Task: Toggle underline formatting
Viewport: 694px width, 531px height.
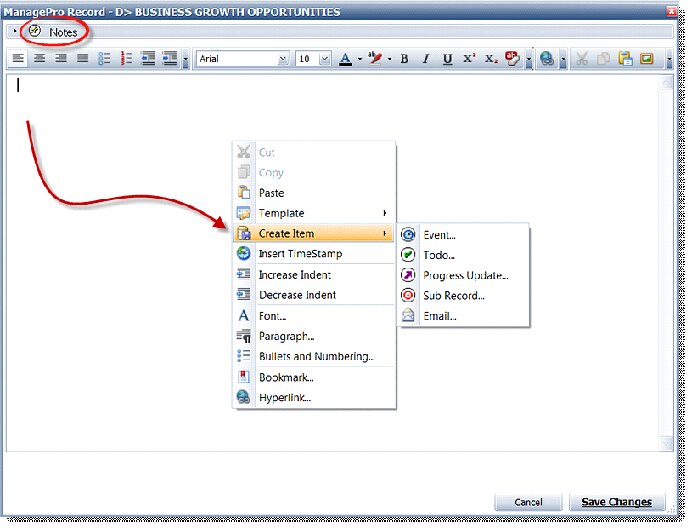Action: pos(447,59)
